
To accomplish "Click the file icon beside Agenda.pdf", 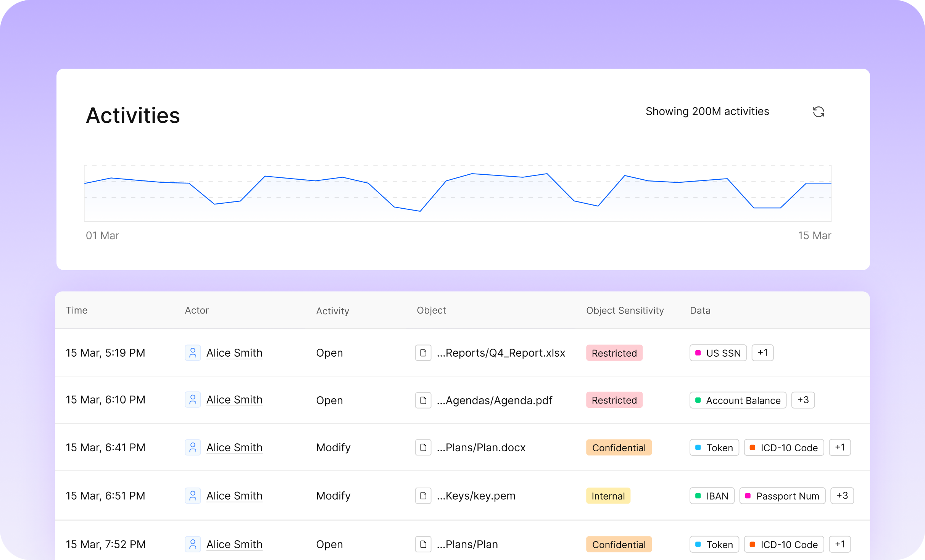I will 423,400.
